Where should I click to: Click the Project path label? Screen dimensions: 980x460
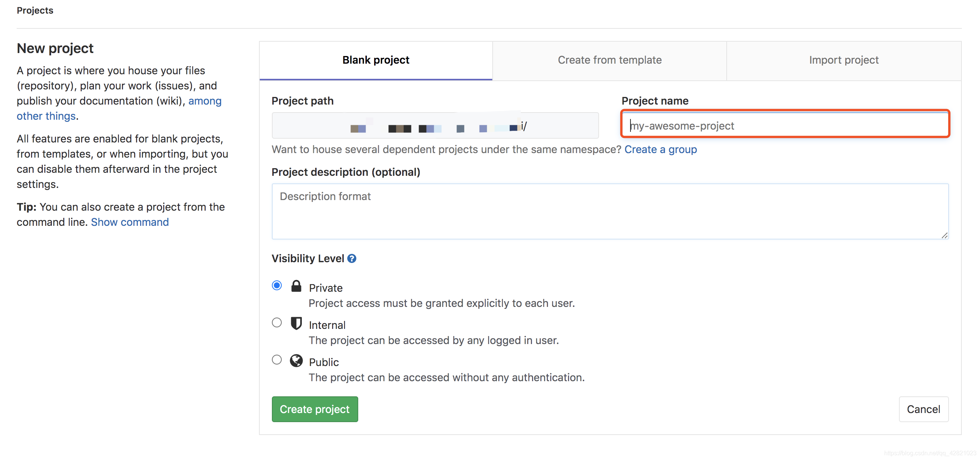(303, 100)
